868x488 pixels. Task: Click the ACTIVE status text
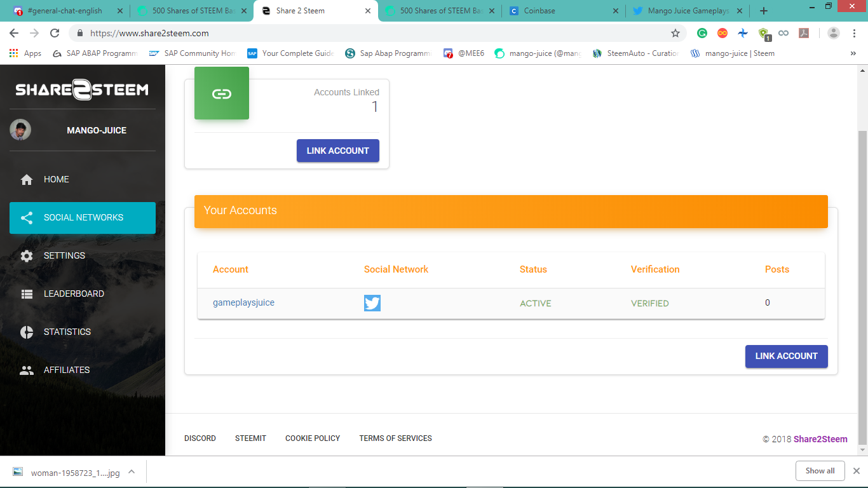[536, 304]
